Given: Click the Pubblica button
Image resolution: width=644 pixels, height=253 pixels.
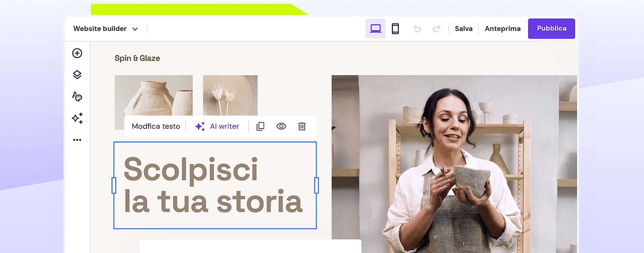Looking at the screenshot, I should (552, 29).
